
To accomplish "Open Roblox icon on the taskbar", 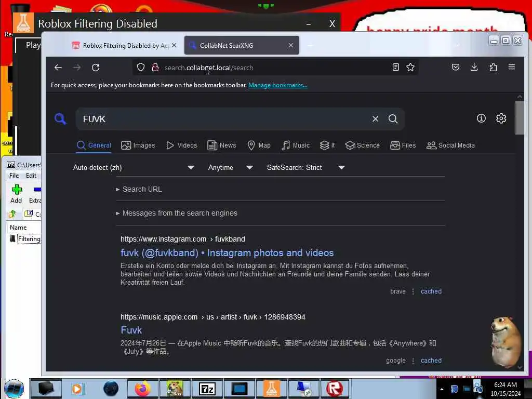I will click(335, 389).
